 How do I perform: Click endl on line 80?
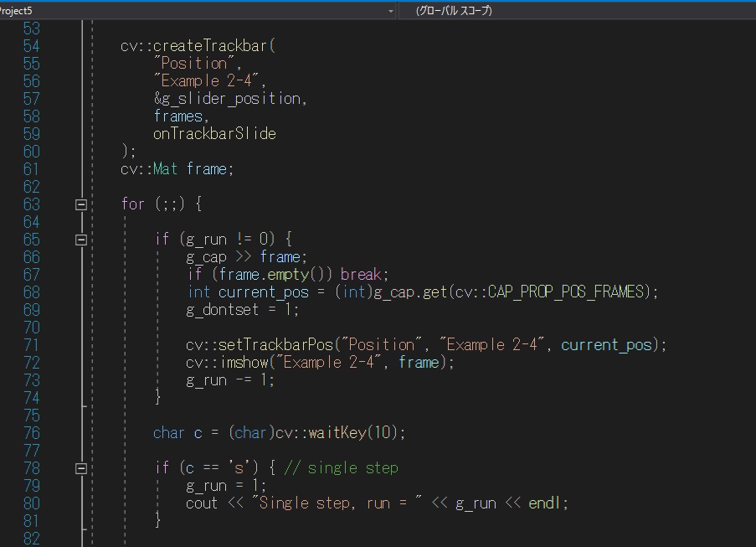[x=544, y=503]
